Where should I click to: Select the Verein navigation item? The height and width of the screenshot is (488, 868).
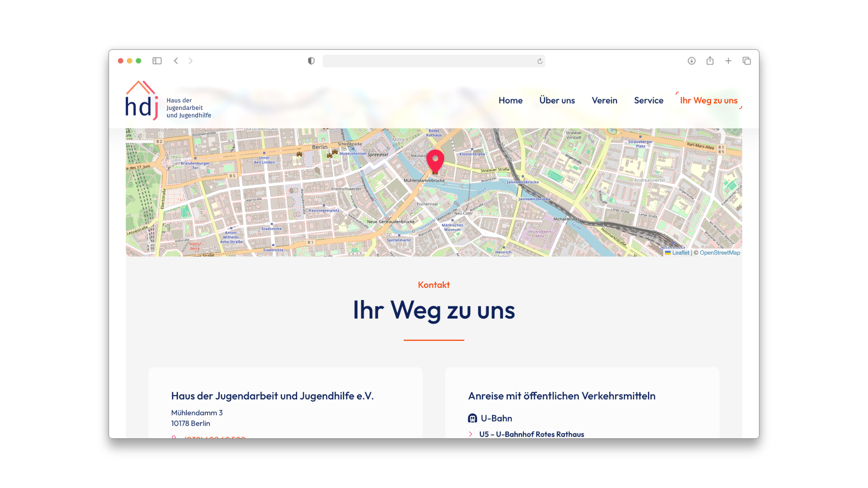coord(604,100)
